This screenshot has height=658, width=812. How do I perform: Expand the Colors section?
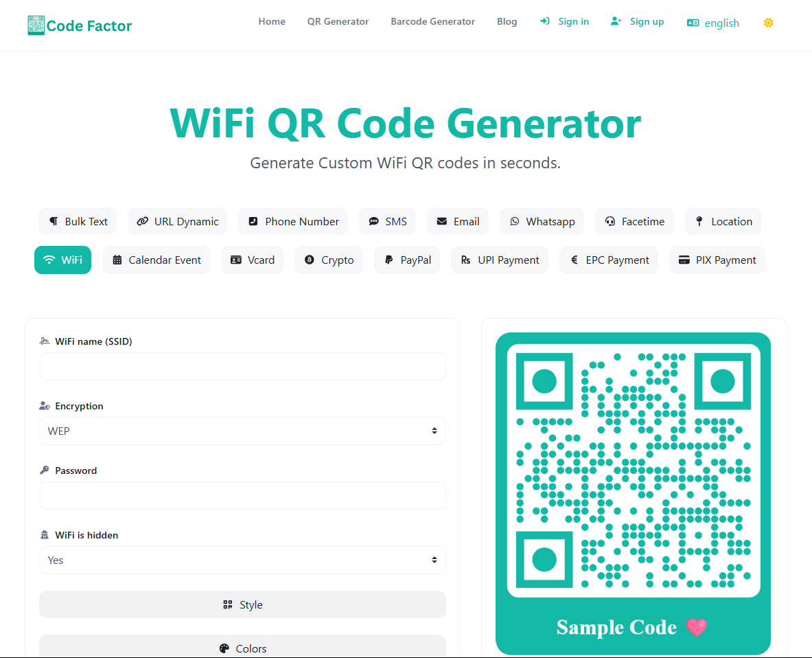242,646
